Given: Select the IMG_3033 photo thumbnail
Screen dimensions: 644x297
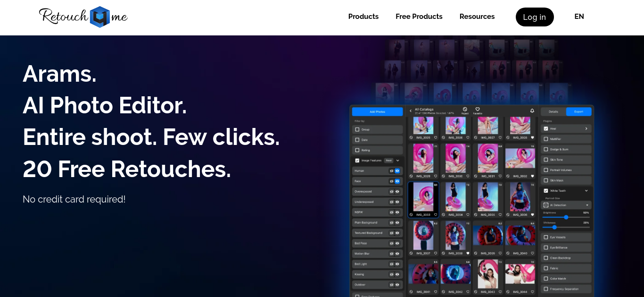Looking at the screenshot, I should [x=423, y=196].
